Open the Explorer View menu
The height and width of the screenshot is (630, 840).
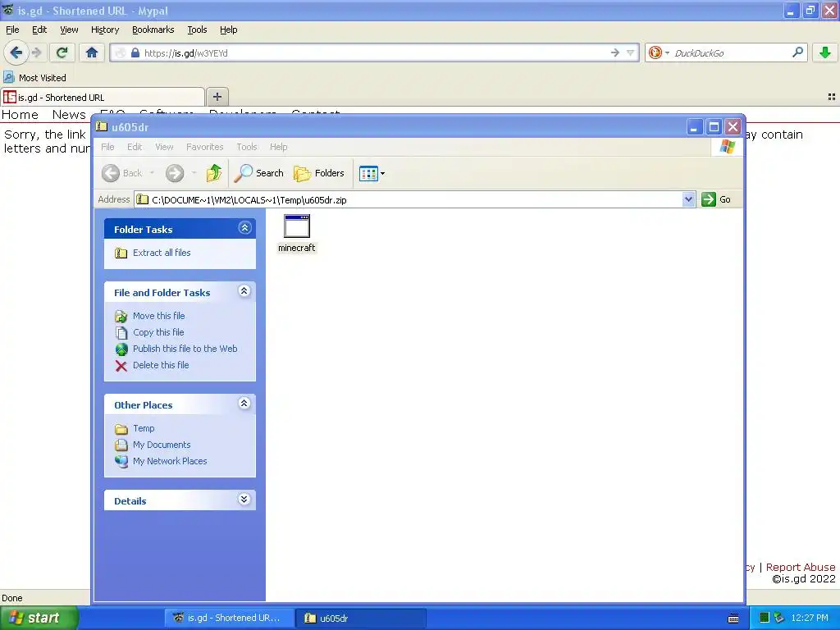pyautogui.click(x=164, y=147)
